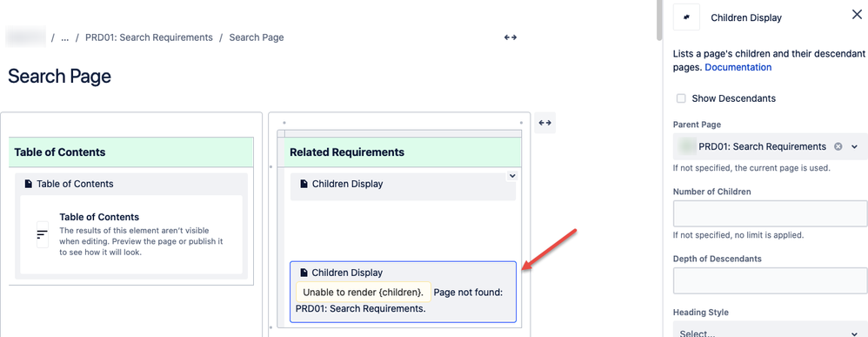Click the Number of Children input field

pos(770,214)
